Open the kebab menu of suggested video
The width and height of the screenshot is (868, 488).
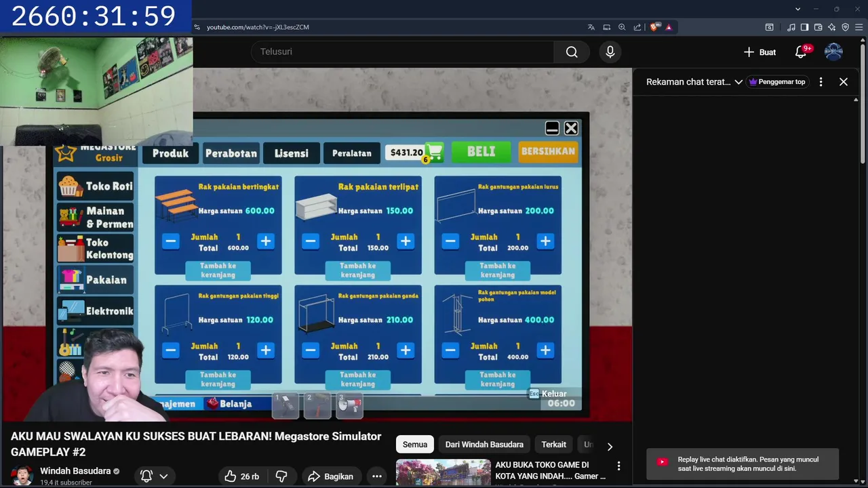point(618,466)
